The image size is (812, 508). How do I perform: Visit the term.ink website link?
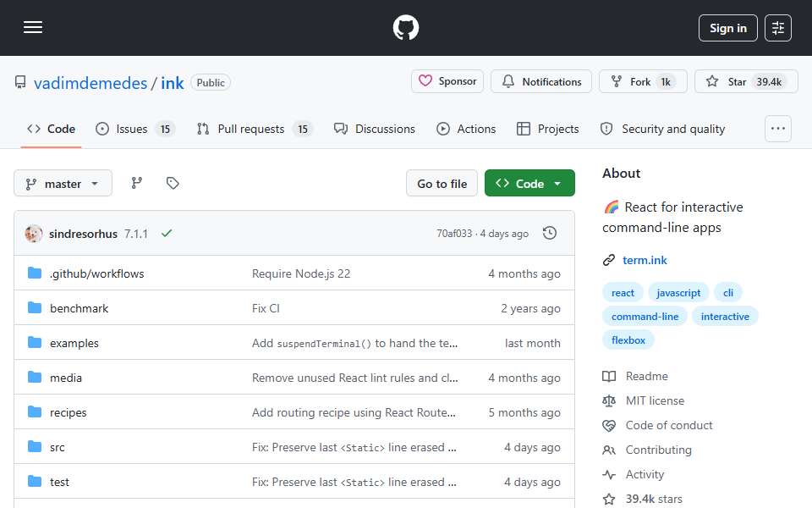[x=645, y=260]
